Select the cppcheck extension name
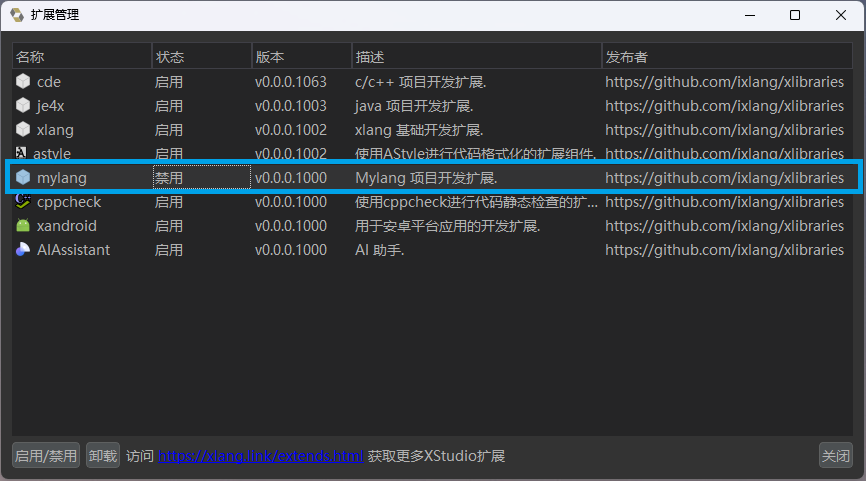Image resolution: width=866 pixels, height=481 pixels. coord(68,202)
